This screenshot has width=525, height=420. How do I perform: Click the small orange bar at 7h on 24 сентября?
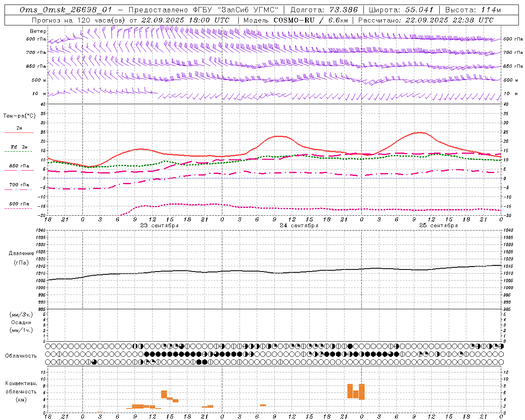point(263,405)
